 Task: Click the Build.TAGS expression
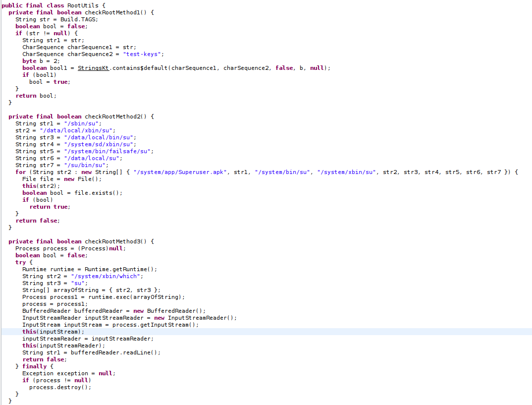coord(78,19)
